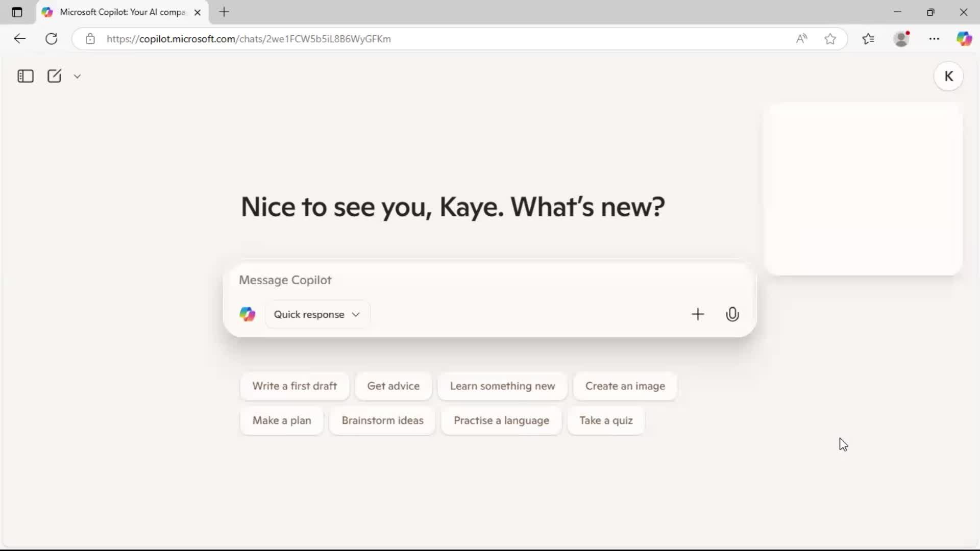
Task: Activate Read aloud icon in address bar
Action: [801, 39]
